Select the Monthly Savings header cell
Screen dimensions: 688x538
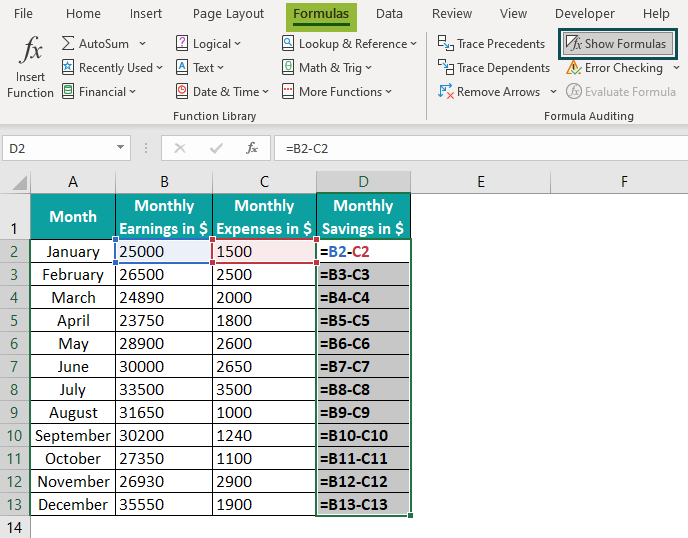click(x=363, y=216)
